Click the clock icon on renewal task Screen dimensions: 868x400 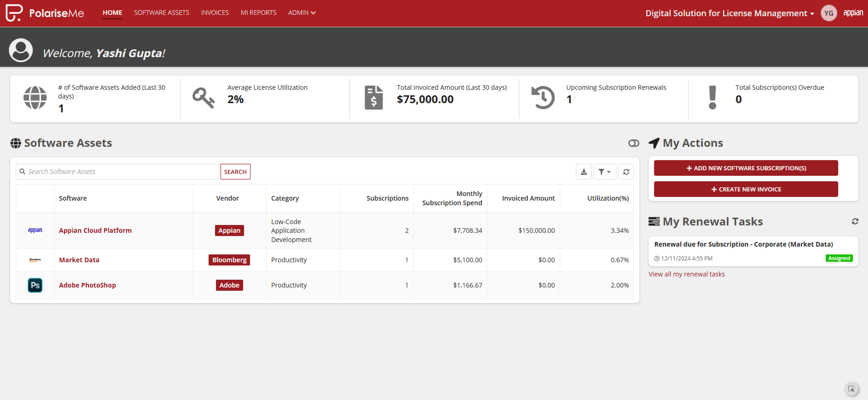pyautogui.click(x=657, y=259)
